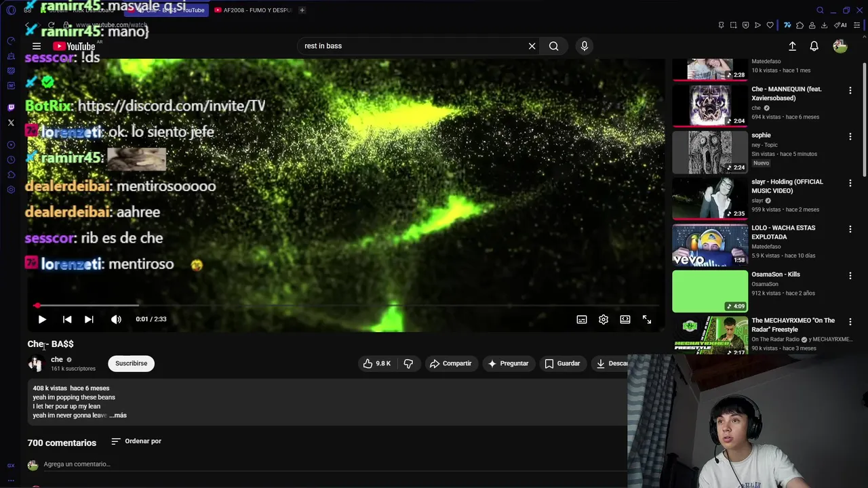The image size is (868, 488).
Task: Open the ad blocker shield icon
Action: click(x=745, y=25)
